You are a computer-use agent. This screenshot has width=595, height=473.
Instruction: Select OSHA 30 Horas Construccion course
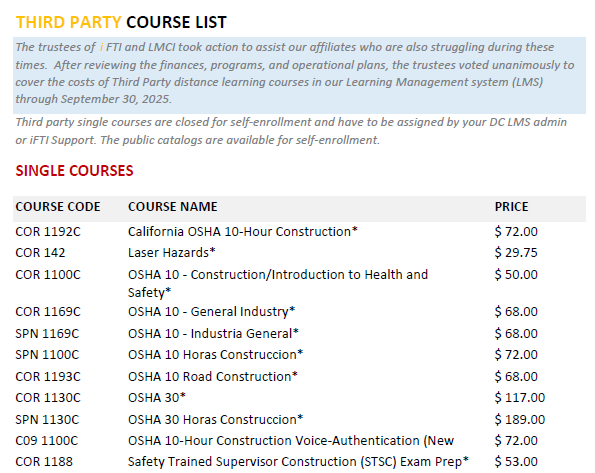coord(216,419)
